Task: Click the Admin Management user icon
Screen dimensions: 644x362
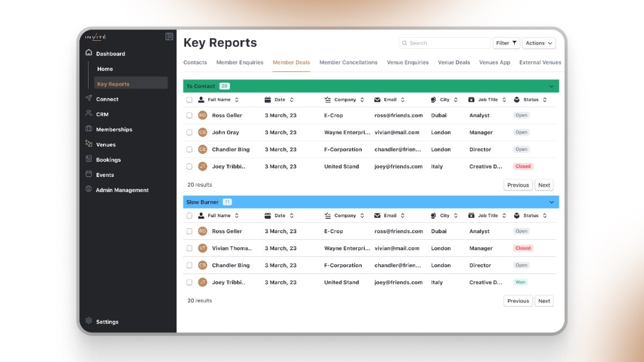Action: point(89,189)
